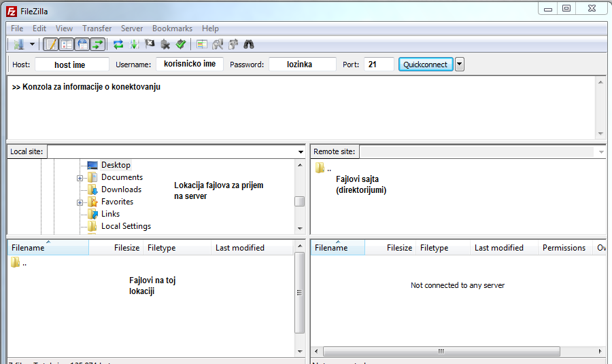Select Desktop in local tree
The height and width of the screenshot is (364, 612).
[116, 165]
